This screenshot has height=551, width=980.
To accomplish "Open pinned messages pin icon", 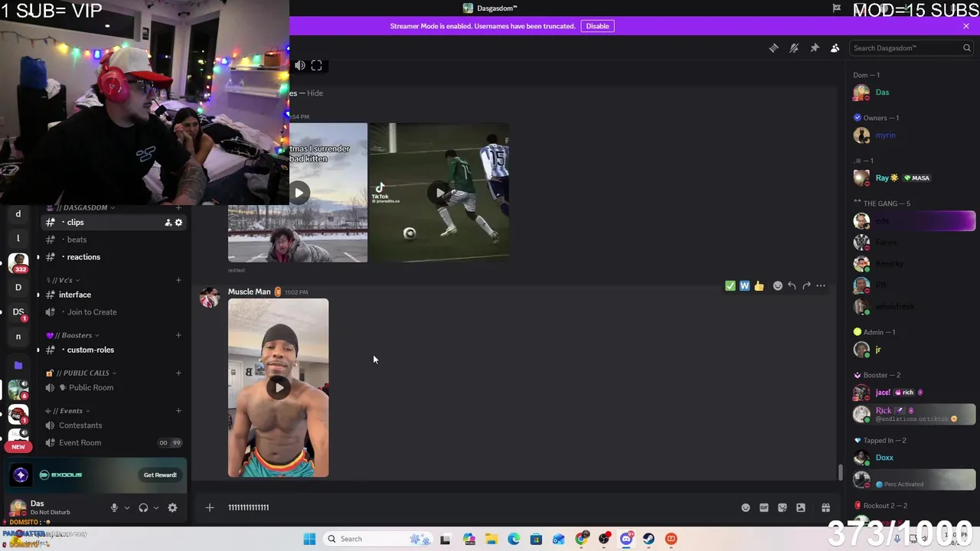I will pos(815,47).
